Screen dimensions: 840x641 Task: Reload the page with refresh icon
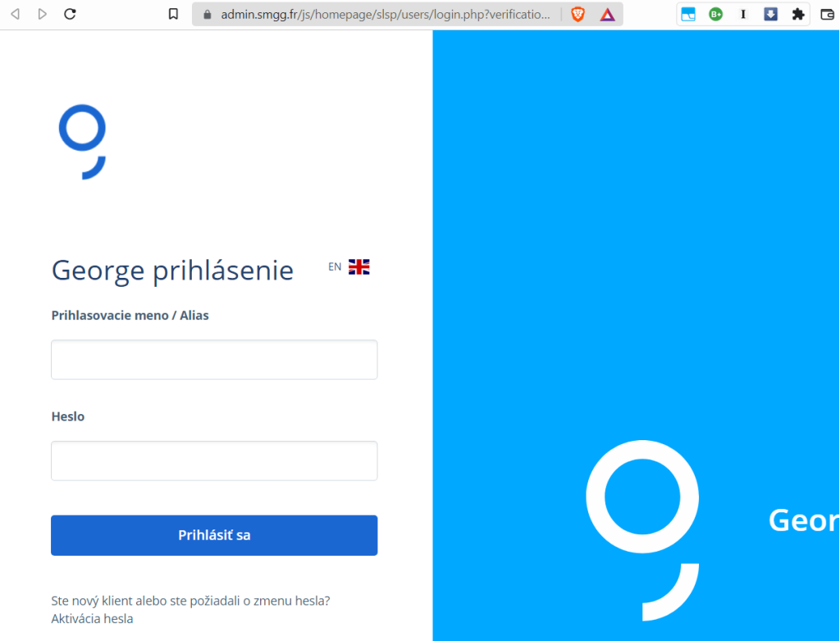pyautogui.click(x=70, y=14)
